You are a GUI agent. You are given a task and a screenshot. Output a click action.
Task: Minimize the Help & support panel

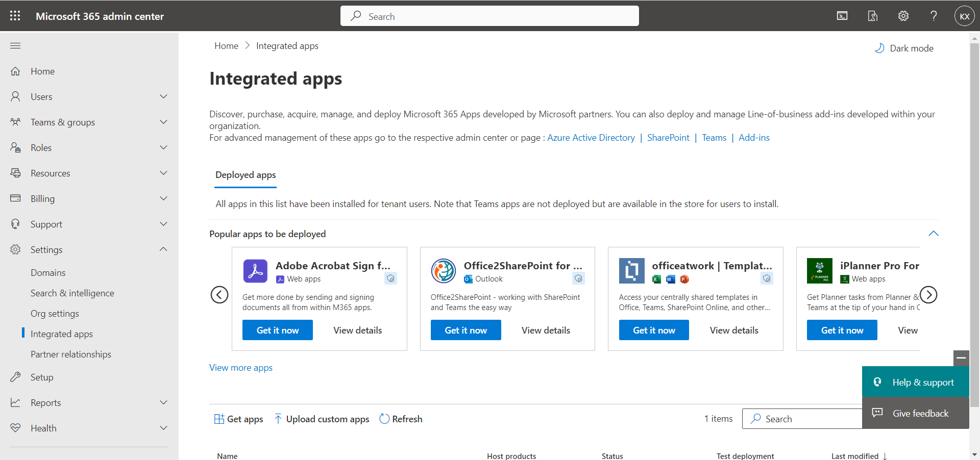point(961,359)
